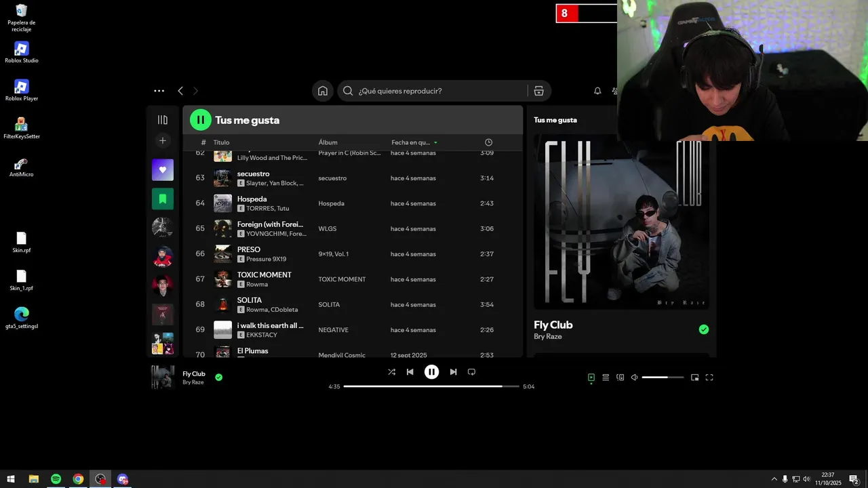Open Spotify's three-dot main menu
868x488 pixels.
point(159,91)
